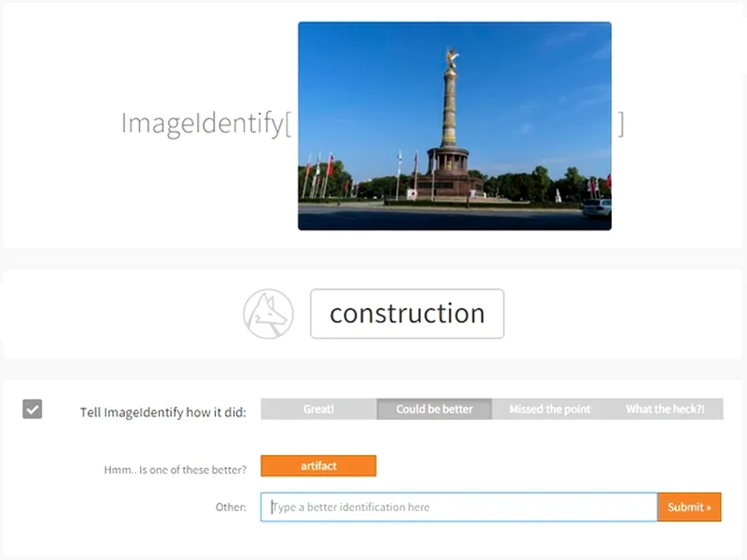
Task: Pick the What the heck?! rating
Action: click(x=665, y=409)
